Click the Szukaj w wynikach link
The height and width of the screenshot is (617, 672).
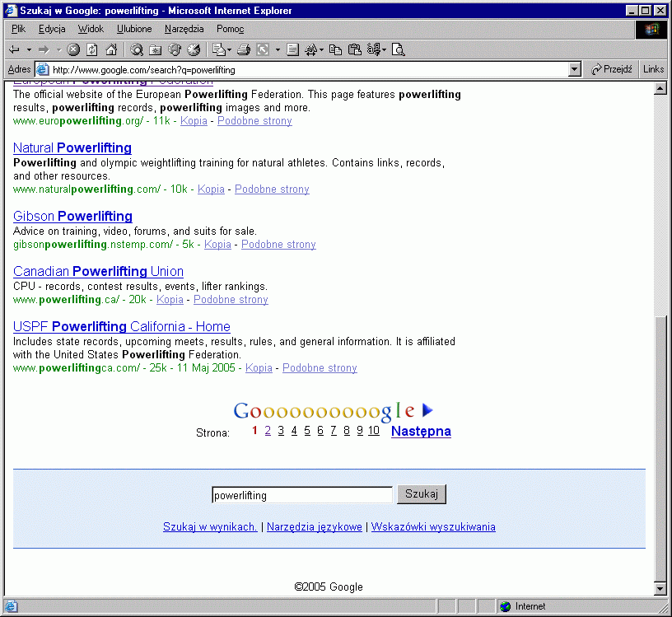pyautogui.click(x=210, y=527)
